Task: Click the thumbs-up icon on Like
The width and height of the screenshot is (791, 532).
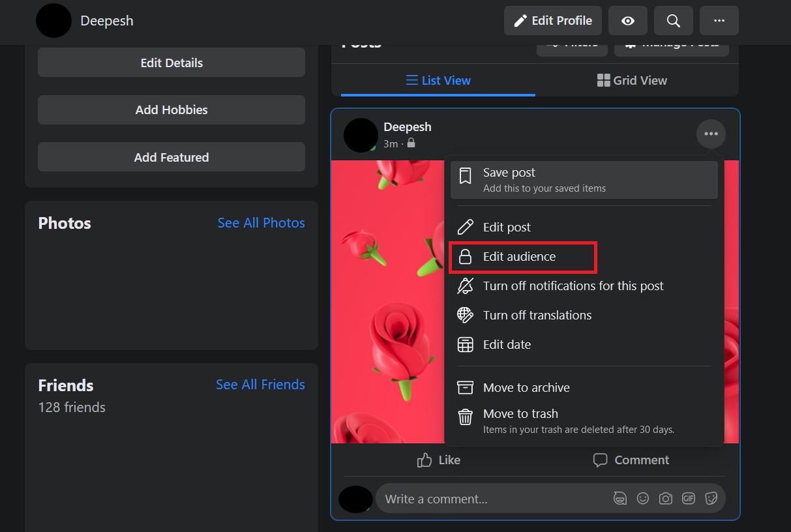Action: [425, 460]
